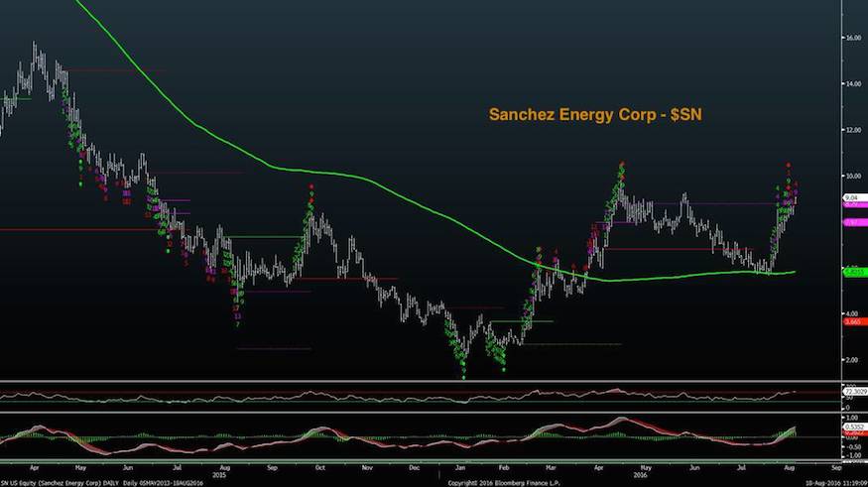868x487 pixels.
Task: Click the Dec month label on time axis
Action: point(414,467)
